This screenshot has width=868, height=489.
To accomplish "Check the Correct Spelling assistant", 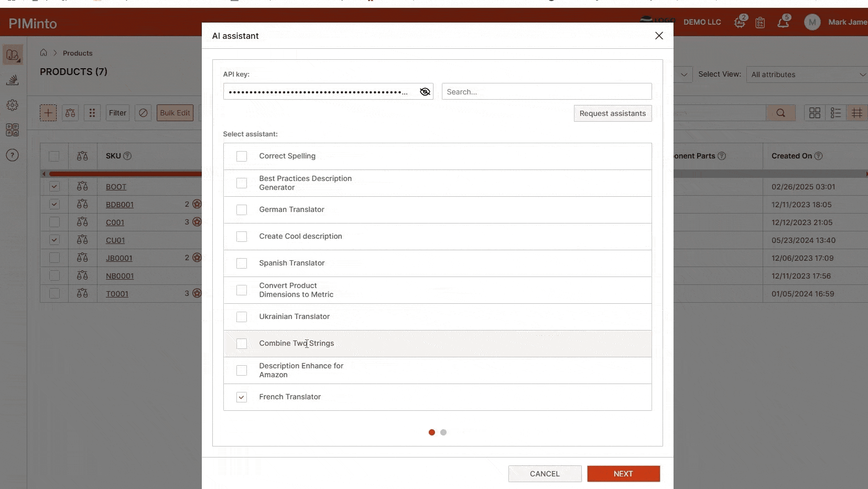I will coord(242,156).
